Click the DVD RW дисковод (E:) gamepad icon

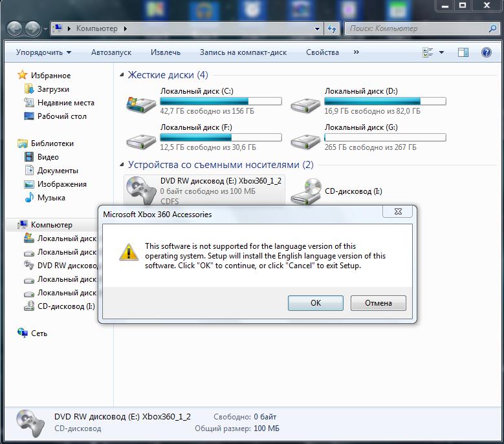point(141,191)
